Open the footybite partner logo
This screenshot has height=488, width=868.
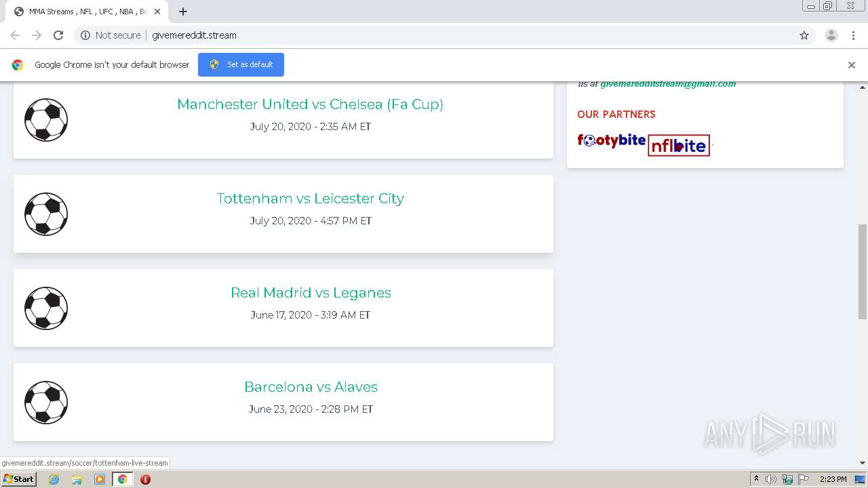coord(611,140)
